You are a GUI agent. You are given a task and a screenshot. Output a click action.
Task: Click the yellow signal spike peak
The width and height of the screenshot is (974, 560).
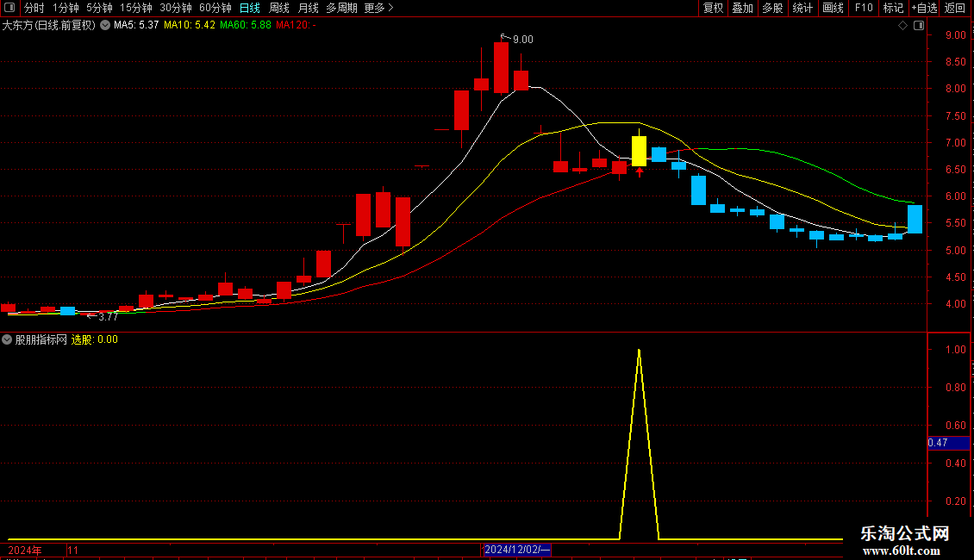[640, 352]
